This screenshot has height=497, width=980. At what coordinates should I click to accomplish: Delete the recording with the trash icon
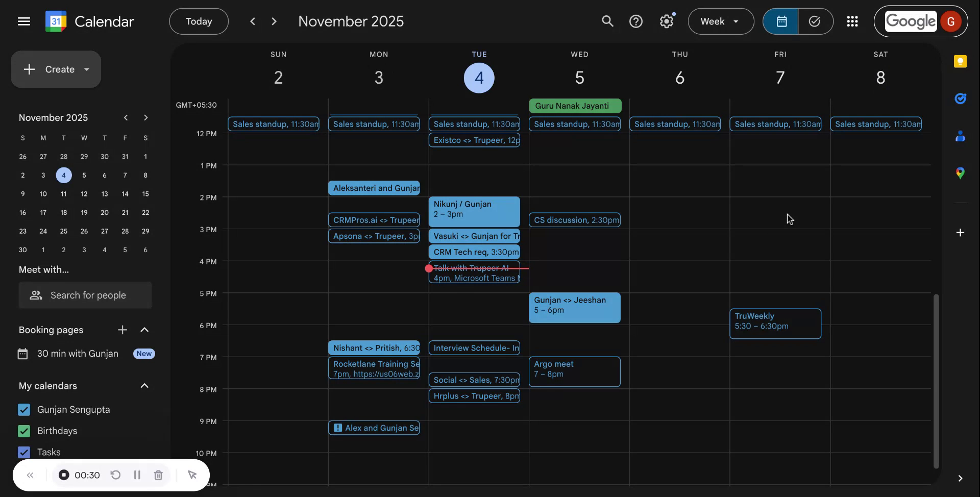(158, 475)
